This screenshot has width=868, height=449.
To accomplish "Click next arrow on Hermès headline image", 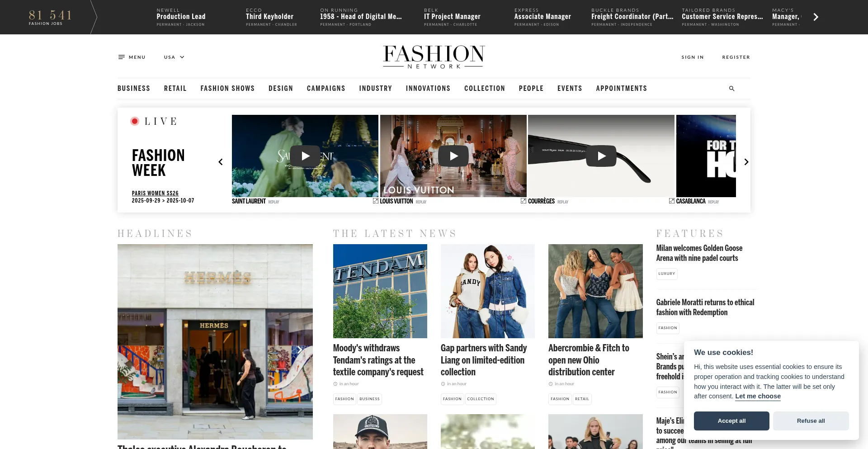I will [x=299, y=349].
